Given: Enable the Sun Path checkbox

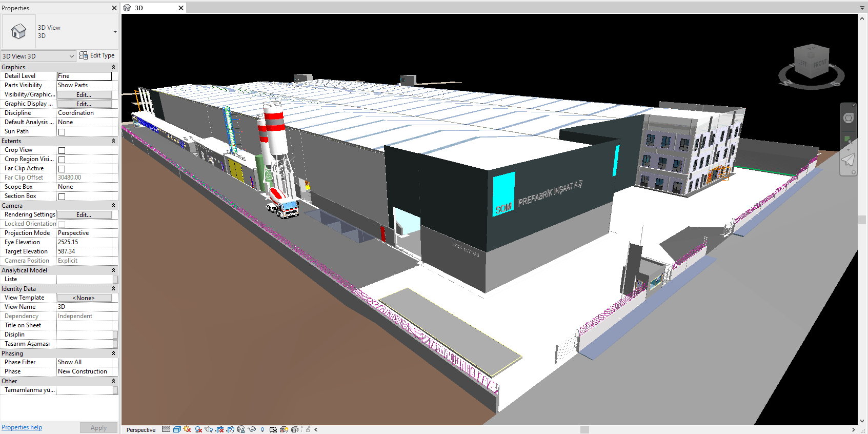Looking at the screenshot, I should pyautogui.click(x=62, y=132).
